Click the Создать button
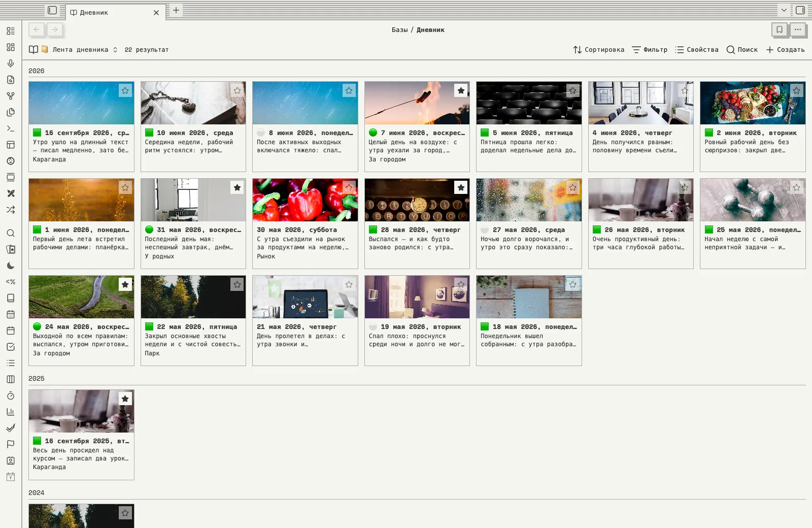 click(785, 50)
